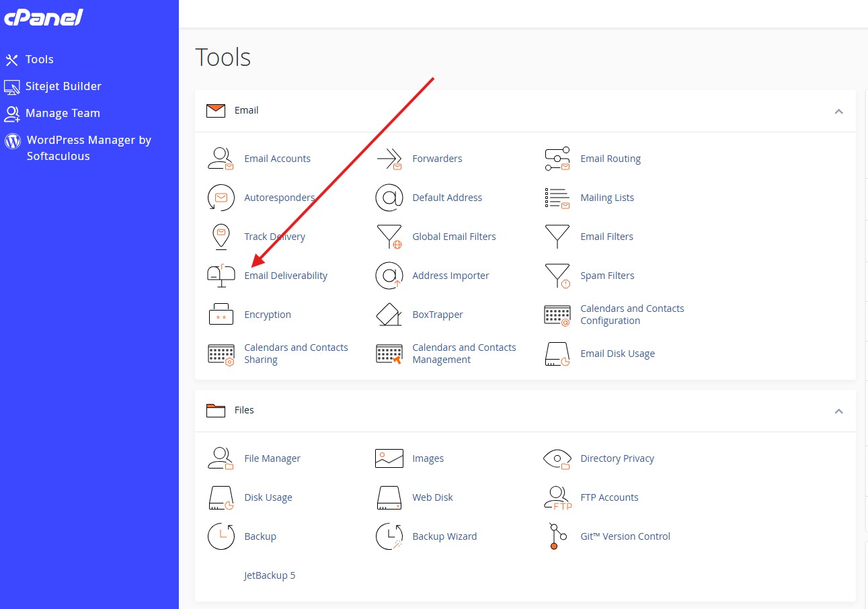868x609 pixels.
Task: Click the Encryption link
Action: 268,315
